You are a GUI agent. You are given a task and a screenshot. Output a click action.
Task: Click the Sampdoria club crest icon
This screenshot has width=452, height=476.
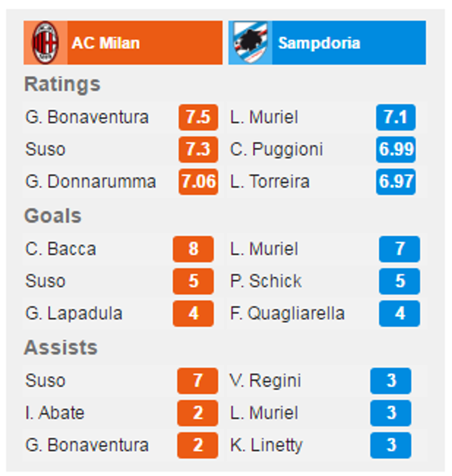coord(250,42)
